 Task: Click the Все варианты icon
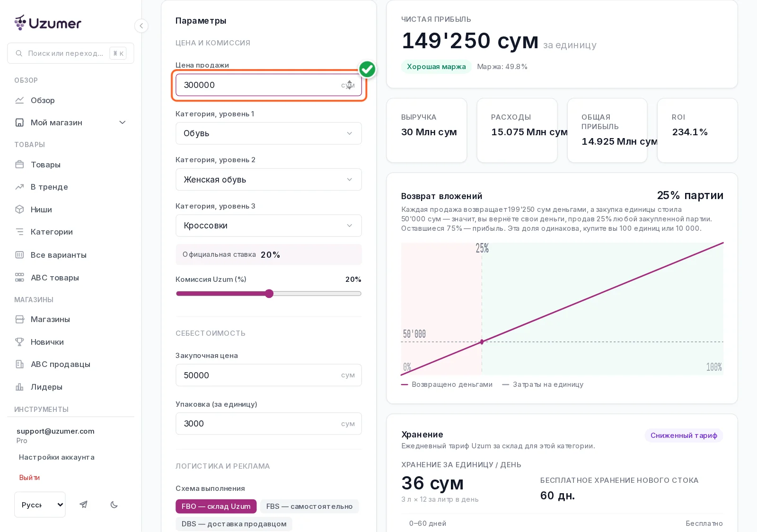click(19, 255)
